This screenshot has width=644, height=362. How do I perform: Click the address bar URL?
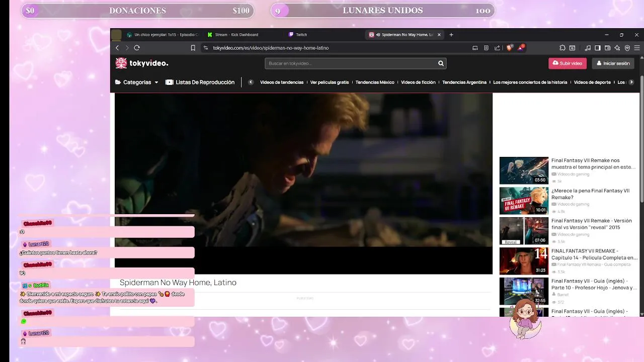(x=271, y=48)
